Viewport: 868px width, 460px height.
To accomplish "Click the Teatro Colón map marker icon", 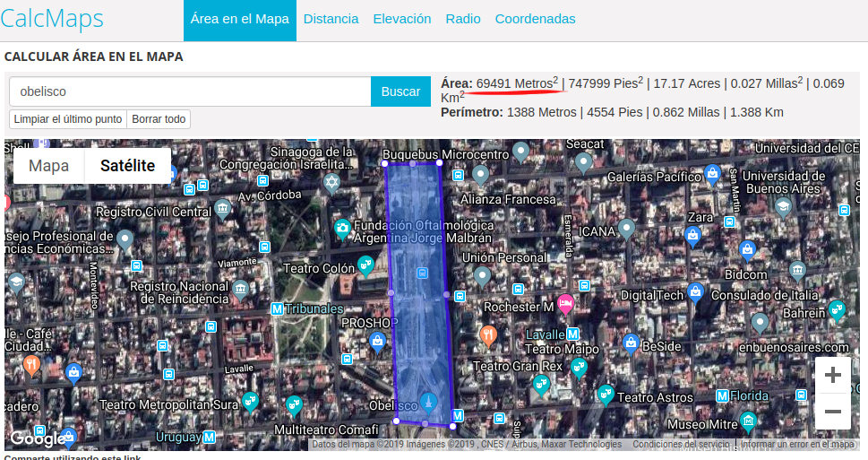I will tap(365, 264).
